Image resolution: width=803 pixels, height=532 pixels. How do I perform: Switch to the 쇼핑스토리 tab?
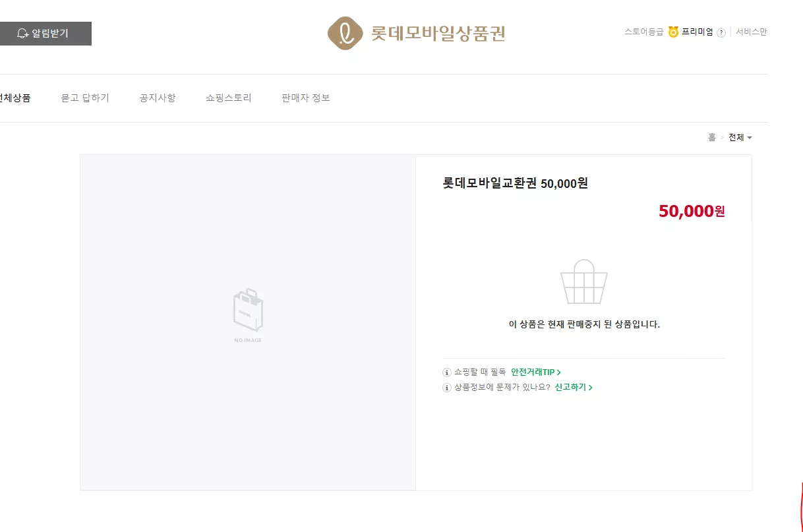(229, 98)
